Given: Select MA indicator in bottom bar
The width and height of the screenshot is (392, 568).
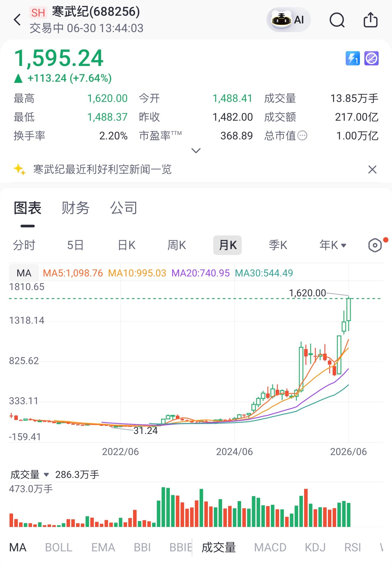Looking at the screenshot, I should point(18,547).
